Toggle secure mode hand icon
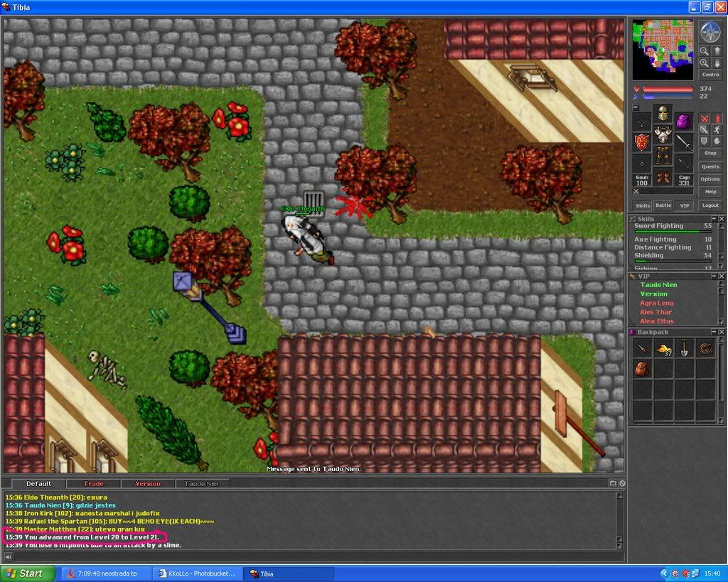 pyautogui.click(x=717, y=141)
